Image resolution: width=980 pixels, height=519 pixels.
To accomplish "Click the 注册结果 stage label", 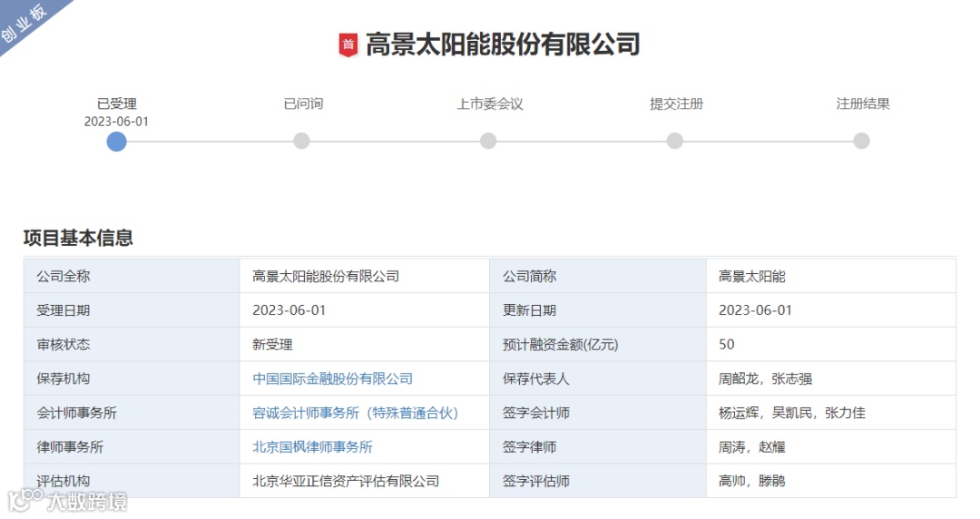I will pos(863,103).
